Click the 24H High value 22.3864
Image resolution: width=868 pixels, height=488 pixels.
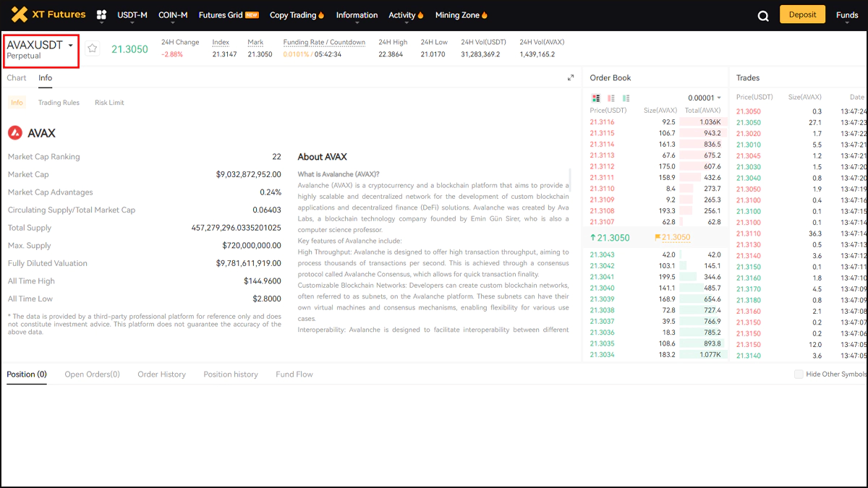(391, 54)
